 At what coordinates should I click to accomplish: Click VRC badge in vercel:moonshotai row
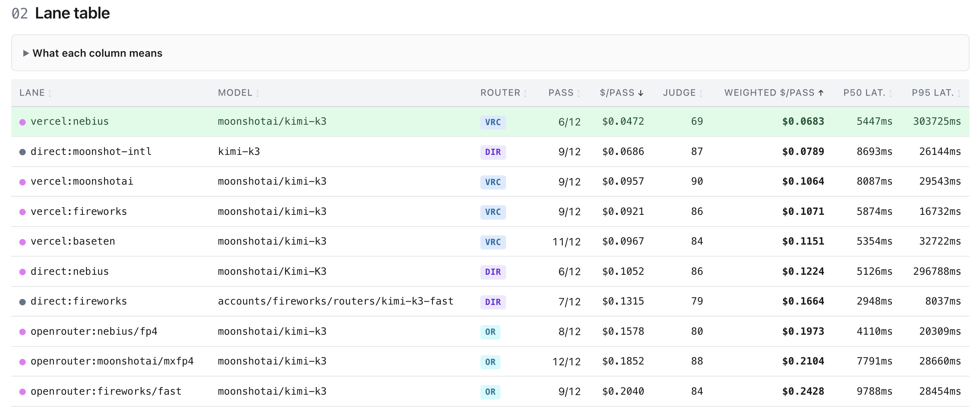coord(493,182)
